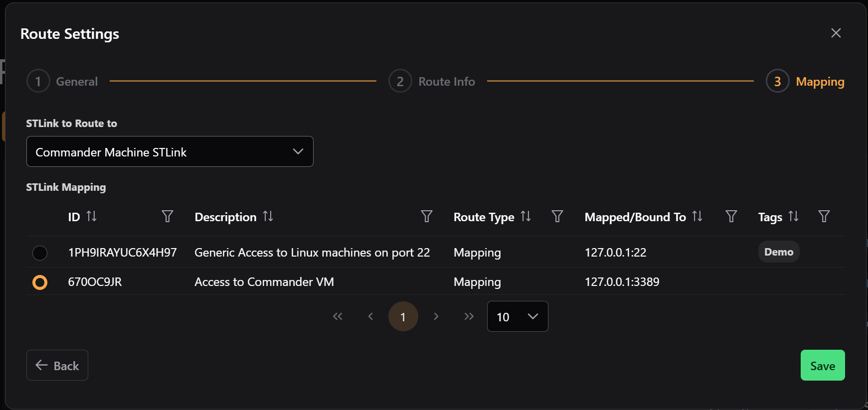The image size is (868, 410).
Task: Click 'Generic Access to Linux machines on port 22'
Action: (x=312, y=253)
